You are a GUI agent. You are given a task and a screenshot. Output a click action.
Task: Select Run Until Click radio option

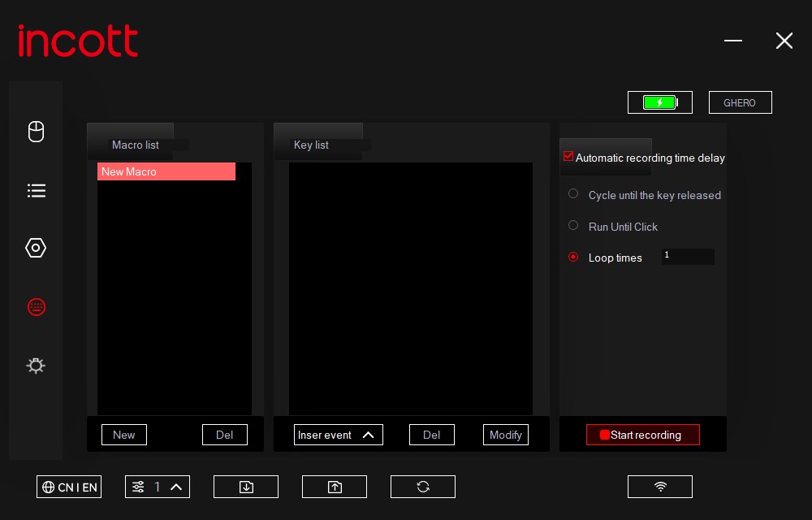(573, 225)
